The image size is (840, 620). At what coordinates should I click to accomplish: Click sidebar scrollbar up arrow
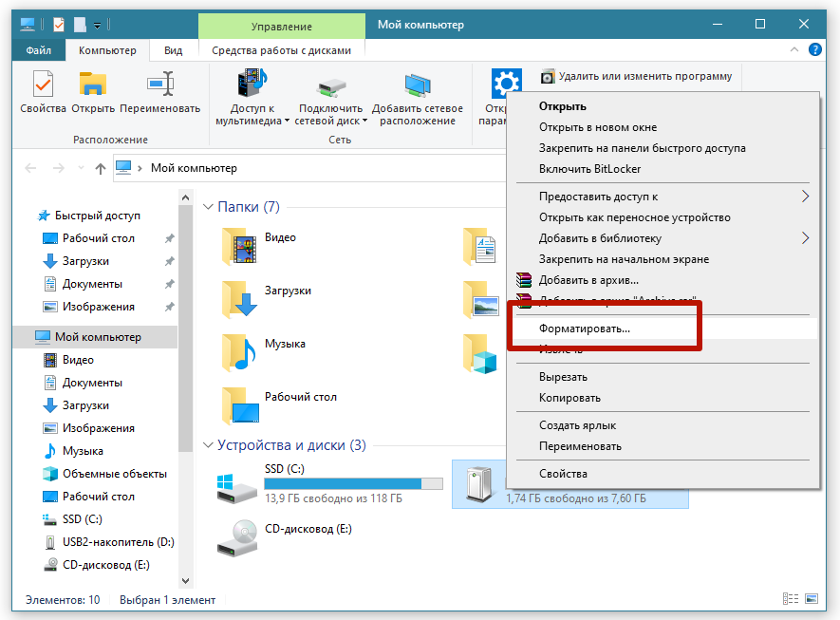185,197
